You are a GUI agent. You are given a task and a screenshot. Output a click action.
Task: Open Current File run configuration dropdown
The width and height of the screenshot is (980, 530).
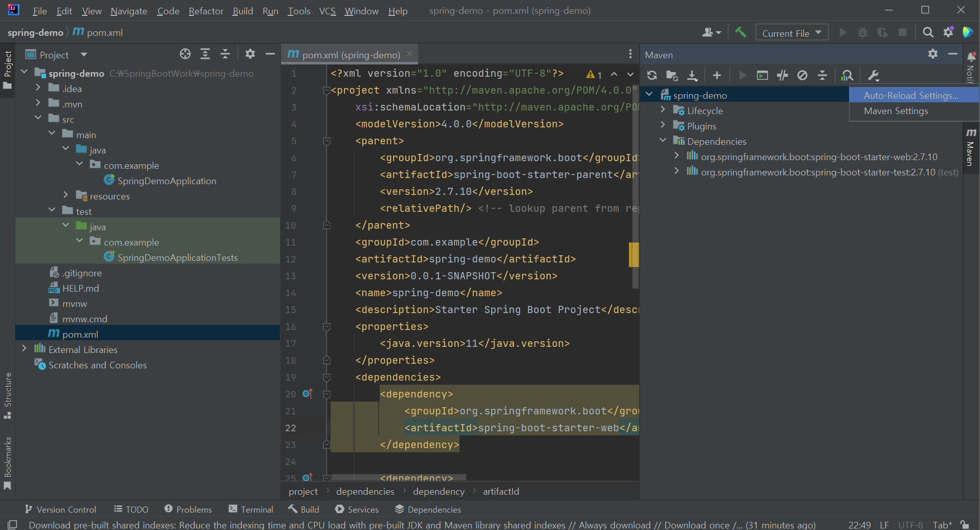coord(792,33)
